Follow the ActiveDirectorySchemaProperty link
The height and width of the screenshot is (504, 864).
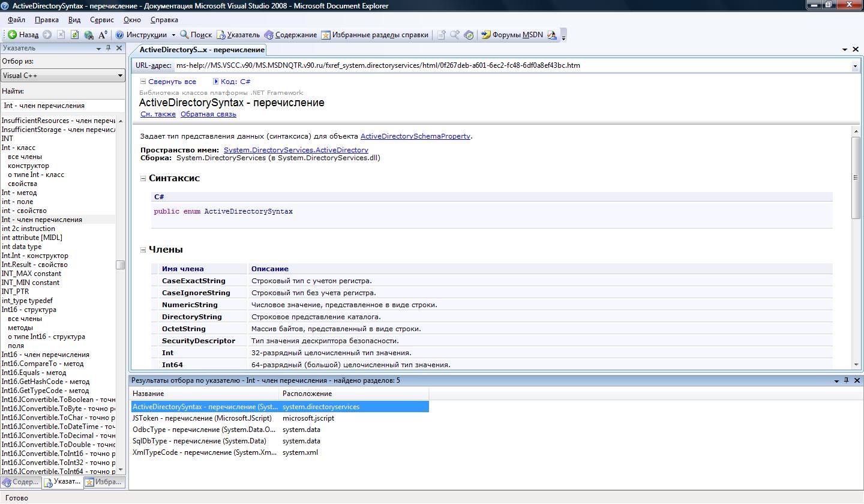tap(415, 136)
